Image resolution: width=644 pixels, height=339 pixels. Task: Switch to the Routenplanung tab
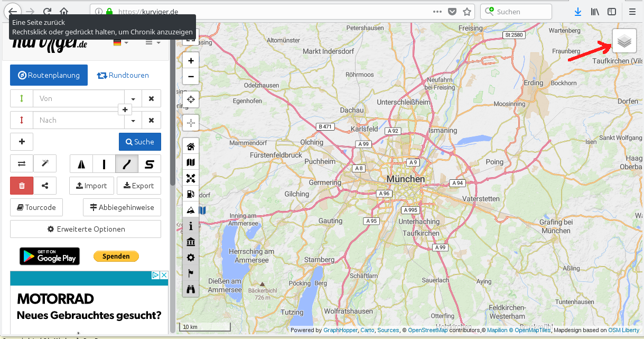[49, 75]
